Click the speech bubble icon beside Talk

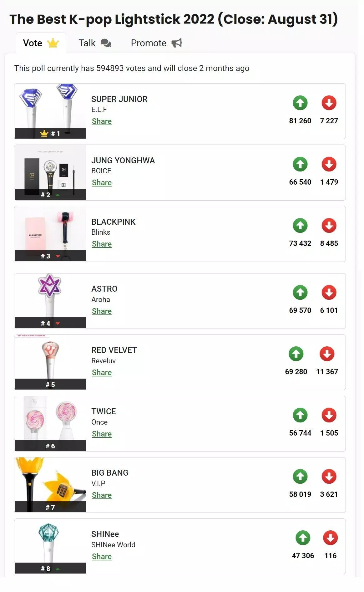point(106,42)
